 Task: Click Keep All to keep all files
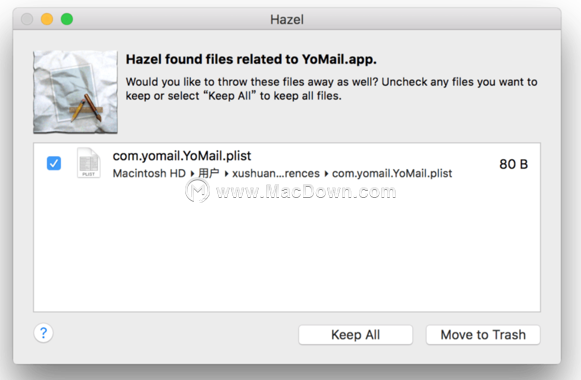pyautogui.click(x=355, y=335)
